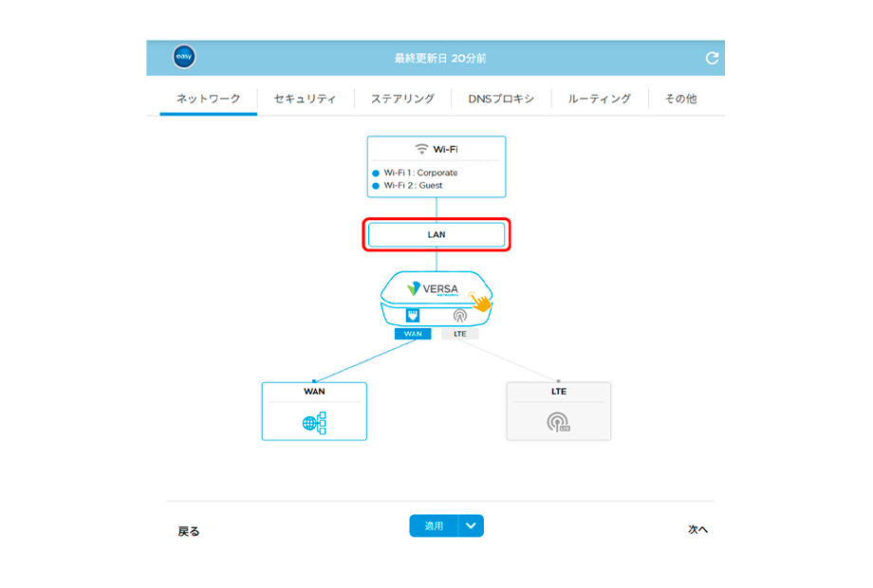This screenshot has height=588, width=873.
Task: Open the LTE tower icon in the LTE box
Action: (x=558, y=423)
